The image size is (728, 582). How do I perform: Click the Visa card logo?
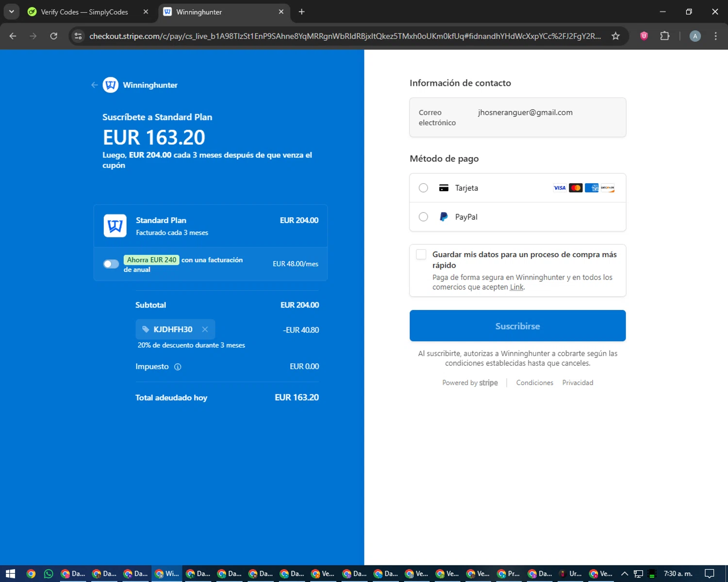(x=560, y=188)
